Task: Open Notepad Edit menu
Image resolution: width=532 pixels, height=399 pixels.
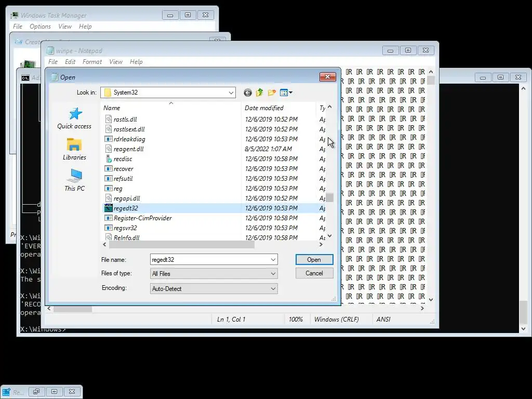Action: click(x=70, y=62)
